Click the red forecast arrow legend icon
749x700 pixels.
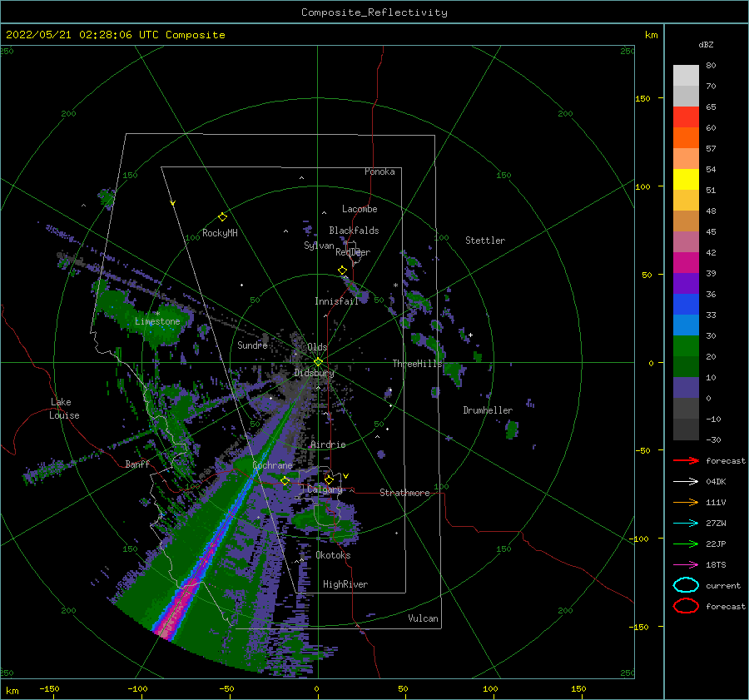tap(686, 460)
